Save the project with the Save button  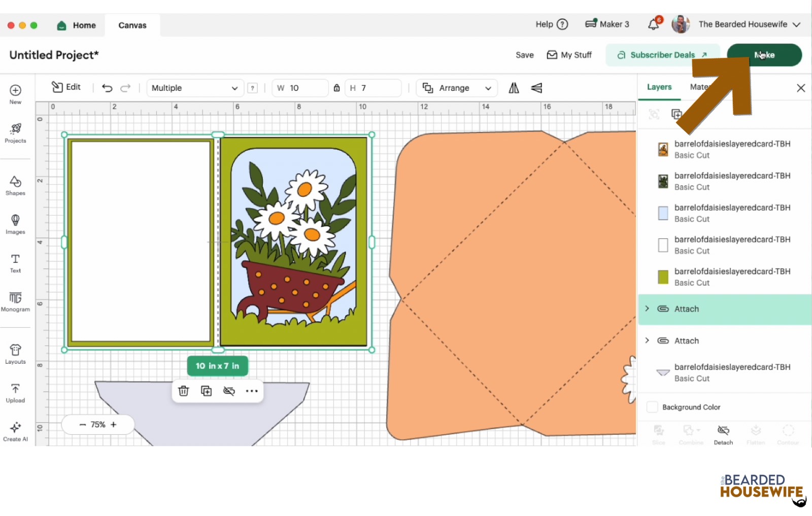(x=525, y=55)
